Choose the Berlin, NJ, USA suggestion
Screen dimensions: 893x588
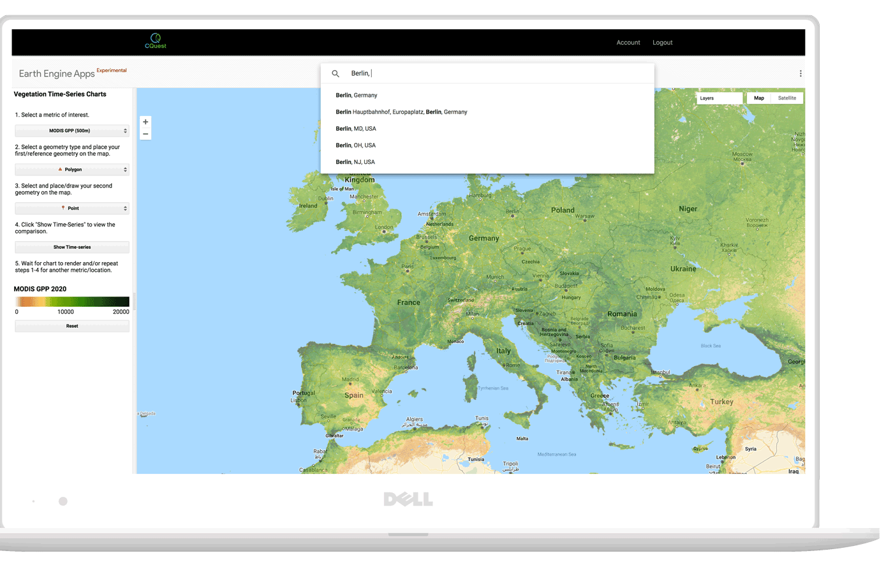(x=487, y=161)
